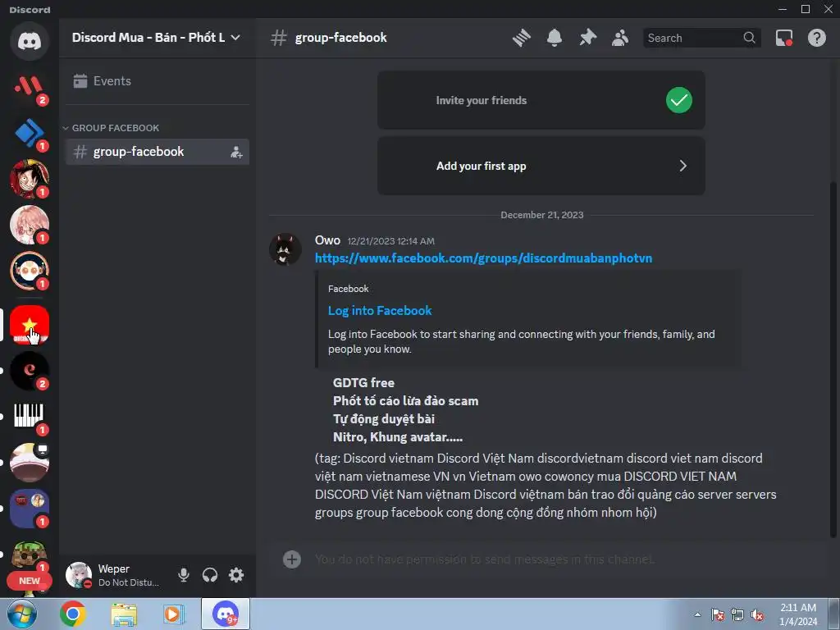This screenshot has height=630, width=840.
Task: Click the Invite your friends card
Action: click(541, 100)
